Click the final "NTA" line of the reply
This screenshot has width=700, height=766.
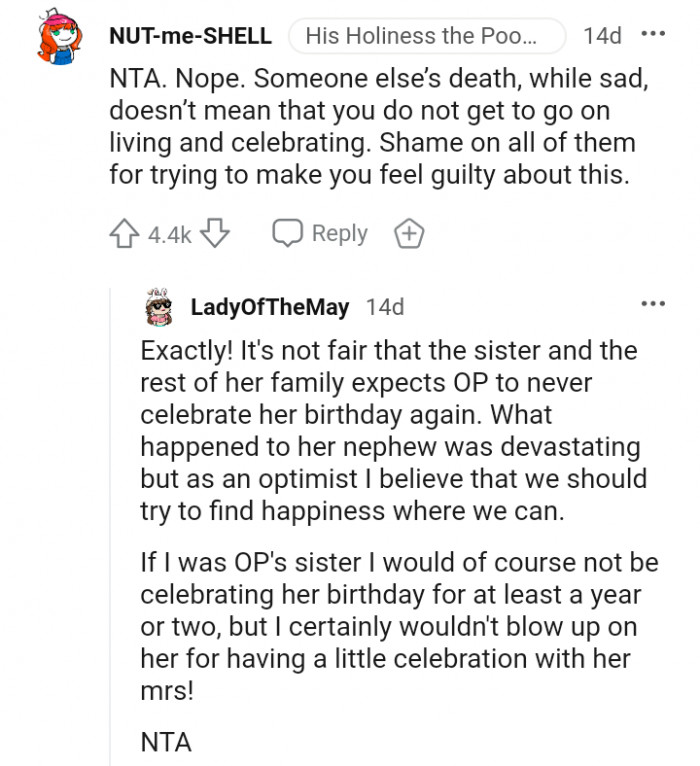[x=165, y=742]
